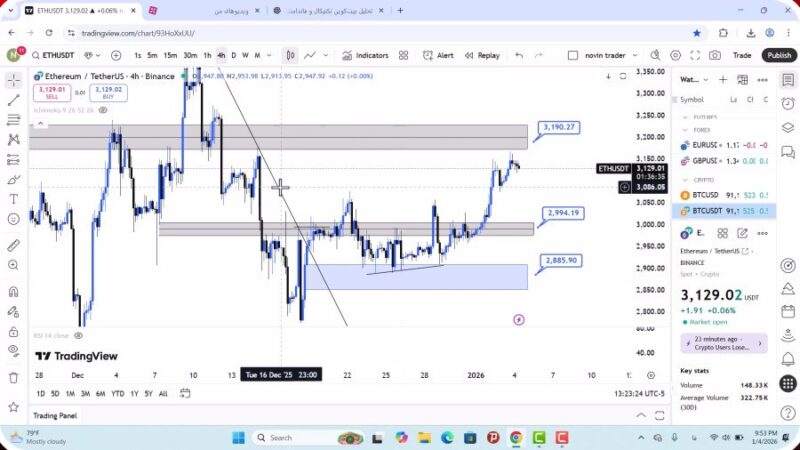This screenshot has width=800, height=450.
Task: Collapse the CRYPTO watchlist section
Action: pos(686,180)
